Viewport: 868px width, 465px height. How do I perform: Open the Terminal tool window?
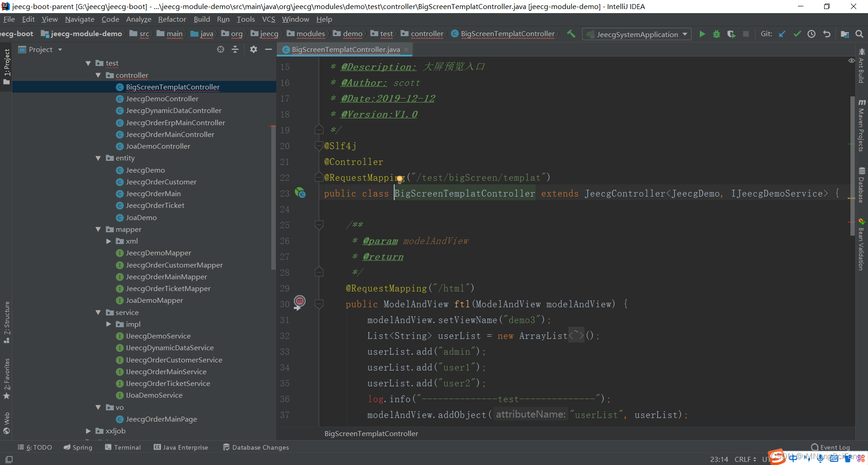coord(123,447)
